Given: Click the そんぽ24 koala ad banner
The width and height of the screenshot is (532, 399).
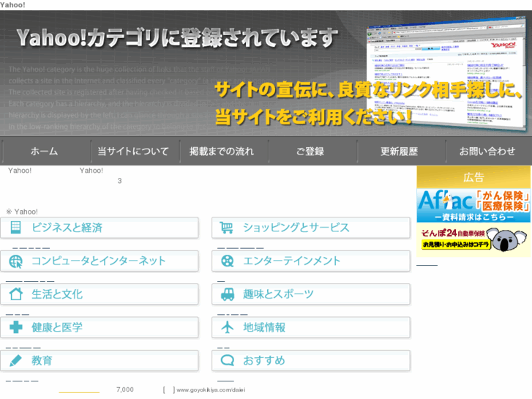Looking at the screenshot, I should coord(473,239).
